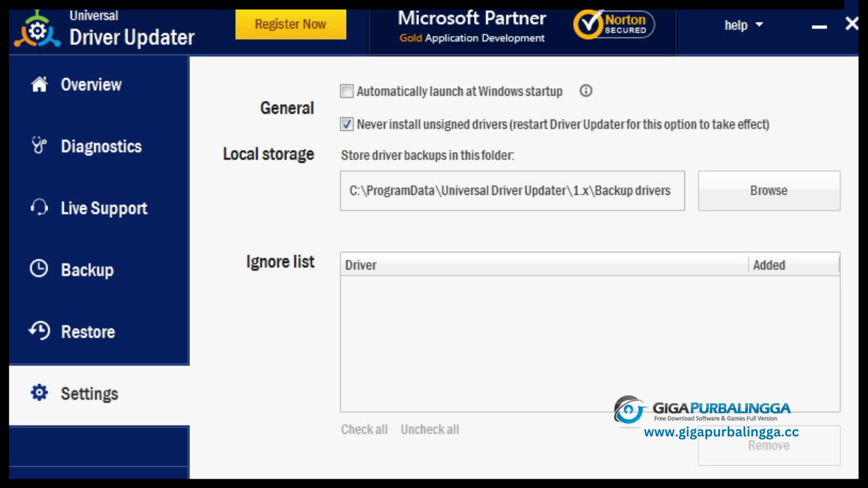Viewport: 868px width, 488px height.
Task: Uncheck Never install unsigned drivers
Action: 347,124
